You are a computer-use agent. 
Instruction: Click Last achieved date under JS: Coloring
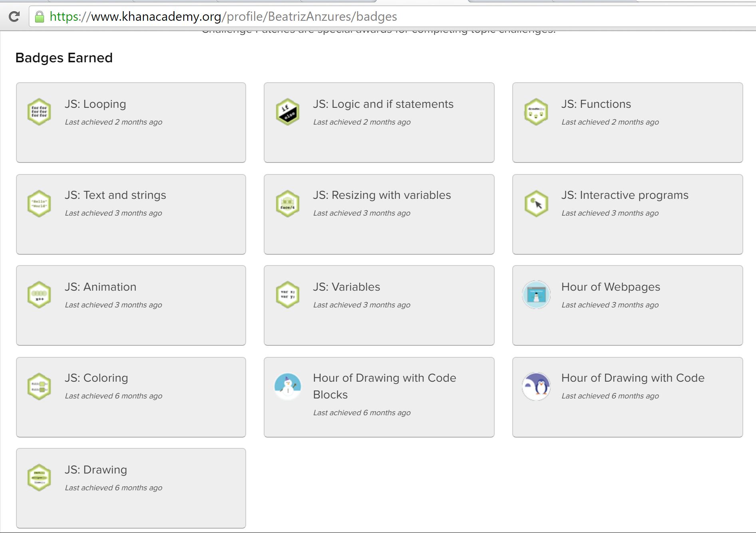pyautogui.click(x=113, y=396)
